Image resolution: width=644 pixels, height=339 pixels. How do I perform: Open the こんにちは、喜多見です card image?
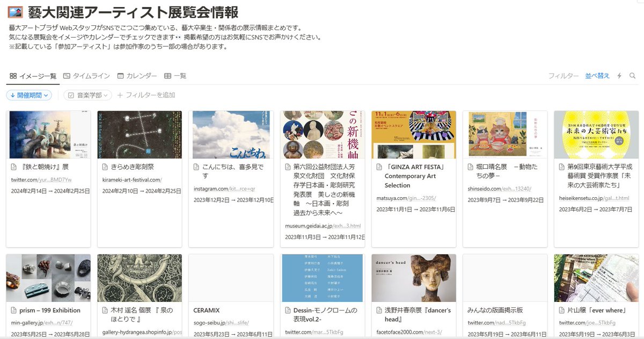coord(231,135)
